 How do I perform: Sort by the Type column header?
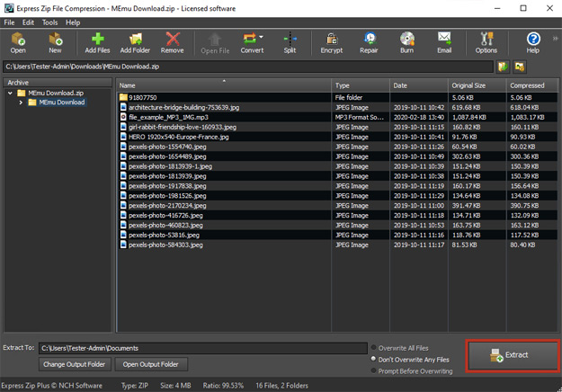point(361,85)
